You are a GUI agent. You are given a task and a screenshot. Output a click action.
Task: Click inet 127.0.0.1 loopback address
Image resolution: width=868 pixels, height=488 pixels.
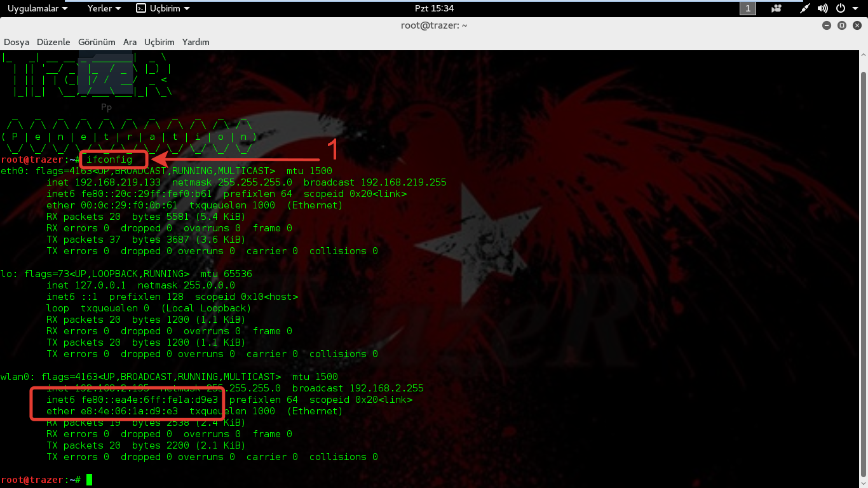coord(86,285)
